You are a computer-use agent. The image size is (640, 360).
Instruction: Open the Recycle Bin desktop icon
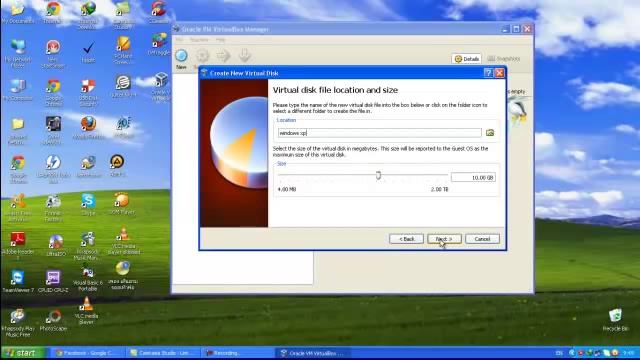[x=615, y=320]
